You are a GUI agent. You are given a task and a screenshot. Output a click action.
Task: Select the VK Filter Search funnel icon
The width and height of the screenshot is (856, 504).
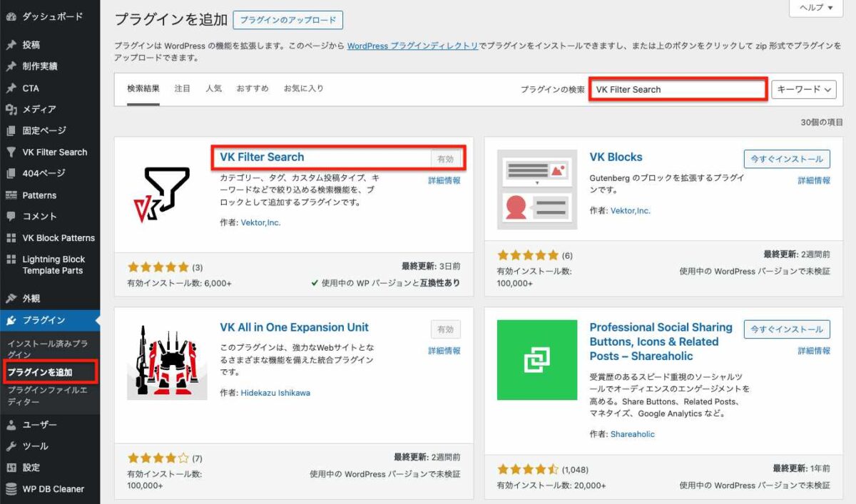(10, 152)
